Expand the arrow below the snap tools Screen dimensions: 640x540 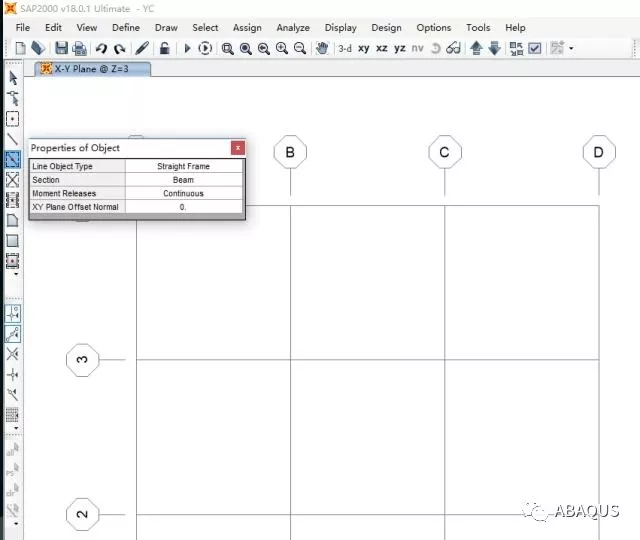pos(16,428)
